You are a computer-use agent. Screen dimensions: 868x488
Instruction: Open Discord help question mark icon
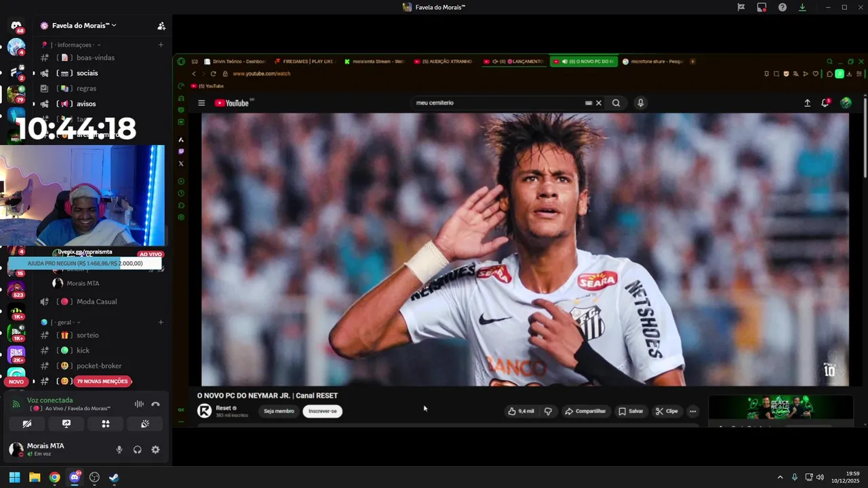pyautogui.click(x=783, y=7)
